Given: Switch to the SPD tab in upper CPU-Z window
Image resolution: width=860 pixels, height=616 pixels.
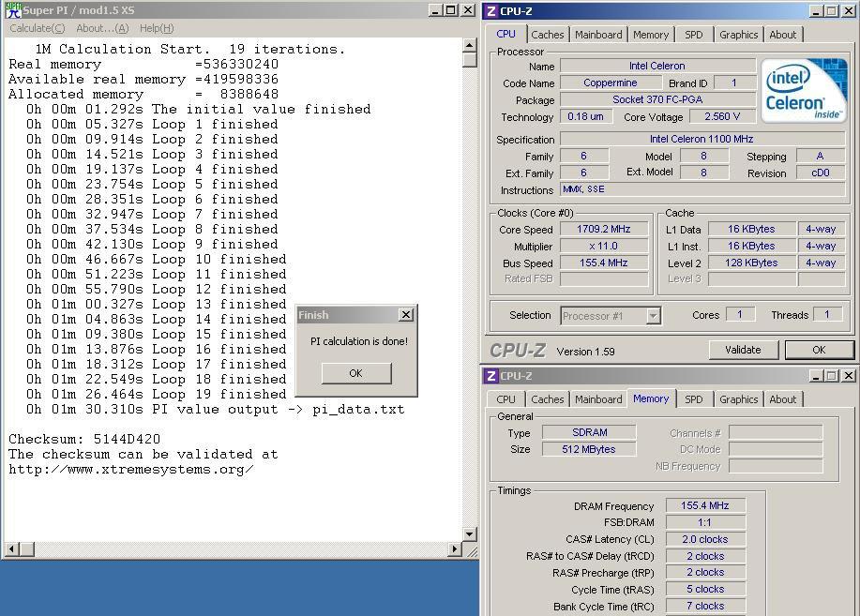Looking at the screenshot, I should [x=694, y=35].
